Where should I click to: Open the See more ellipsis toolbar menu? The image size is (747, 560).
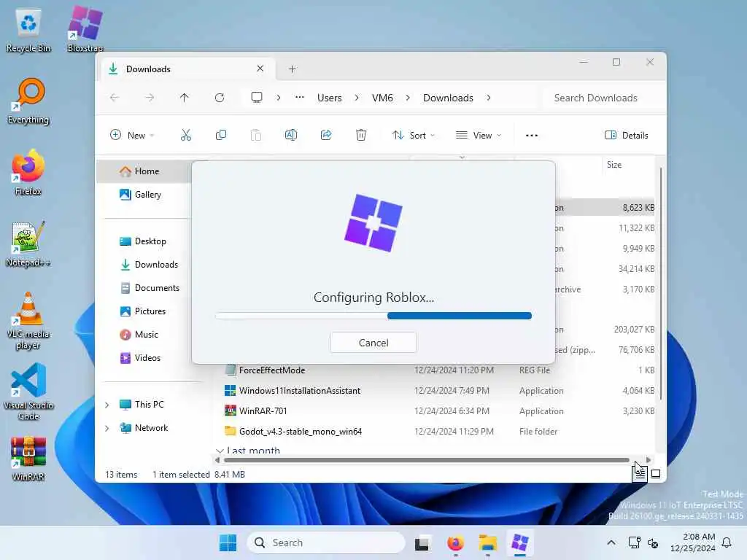point(532,135)
